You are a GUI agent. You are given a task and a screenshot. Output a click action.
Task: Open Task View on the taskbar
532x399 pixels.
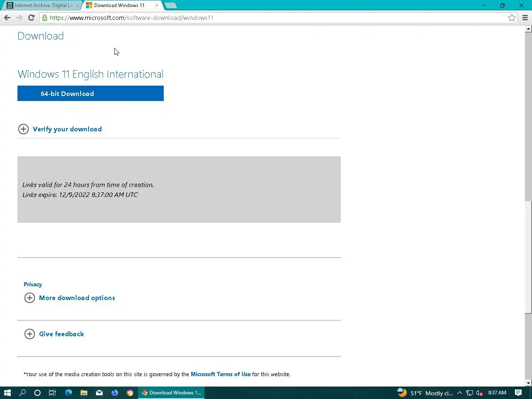52,393
